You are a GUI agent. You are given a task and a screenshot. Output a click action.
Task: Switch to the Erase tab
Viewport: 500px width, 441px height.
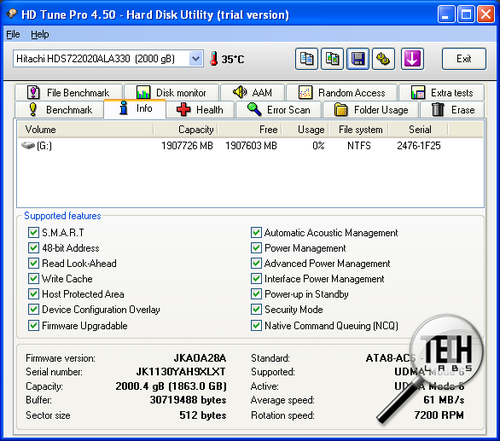click(453, 110)
